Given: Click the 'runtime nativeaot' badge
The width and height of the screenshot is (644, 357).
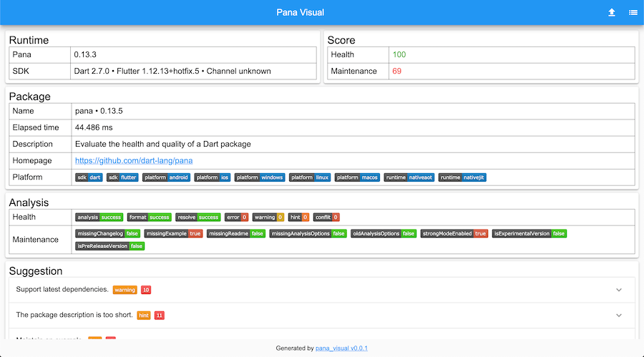Looking at the screenshot, I should (409, 177).
